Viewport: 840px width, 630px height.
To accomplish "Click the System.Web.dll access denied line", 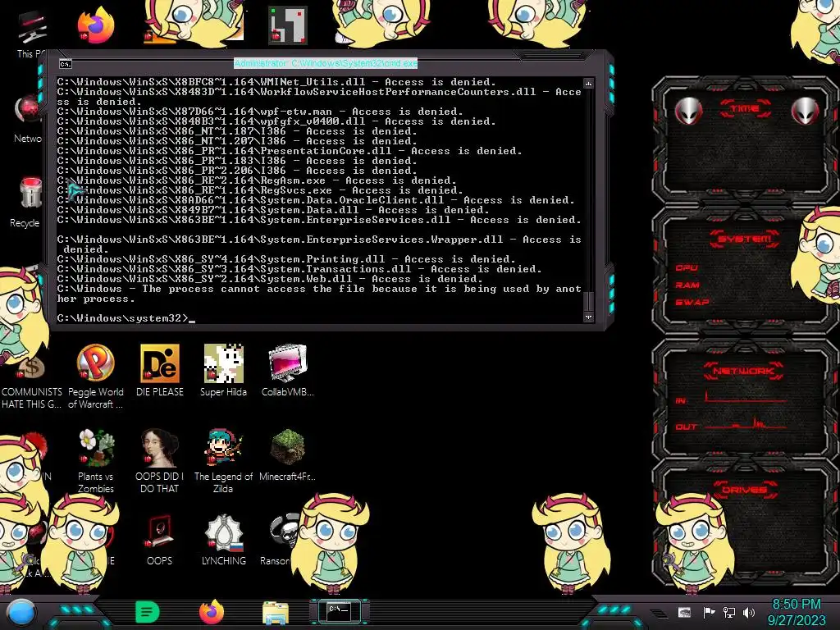I will (x=270, y=279).
